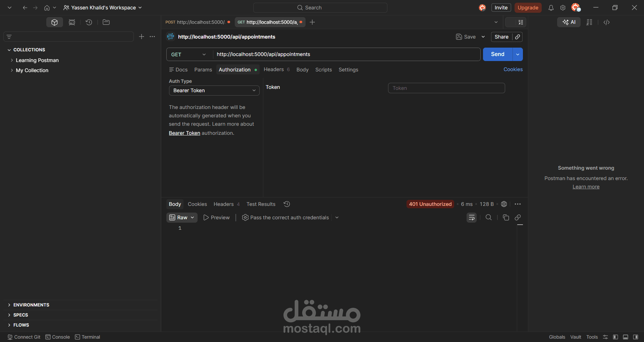Go back with the left arrow
The image size is (644, 342).
pos(25,8)
